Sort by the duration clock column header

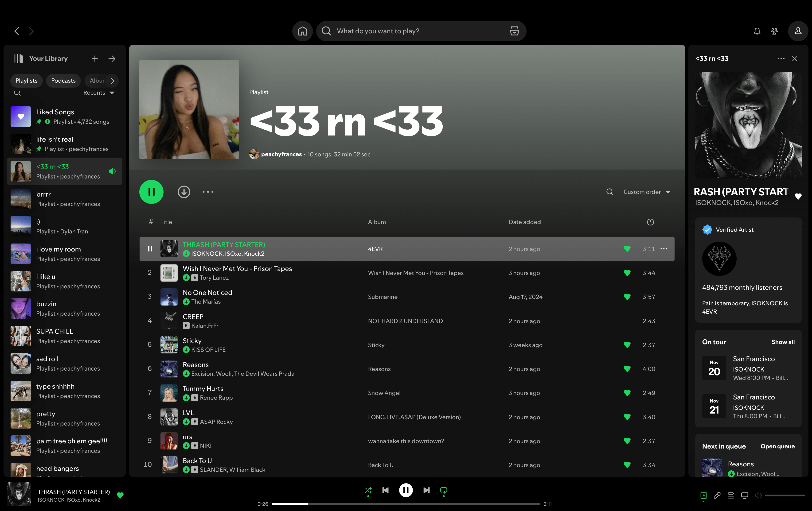(x=650, y=222)
